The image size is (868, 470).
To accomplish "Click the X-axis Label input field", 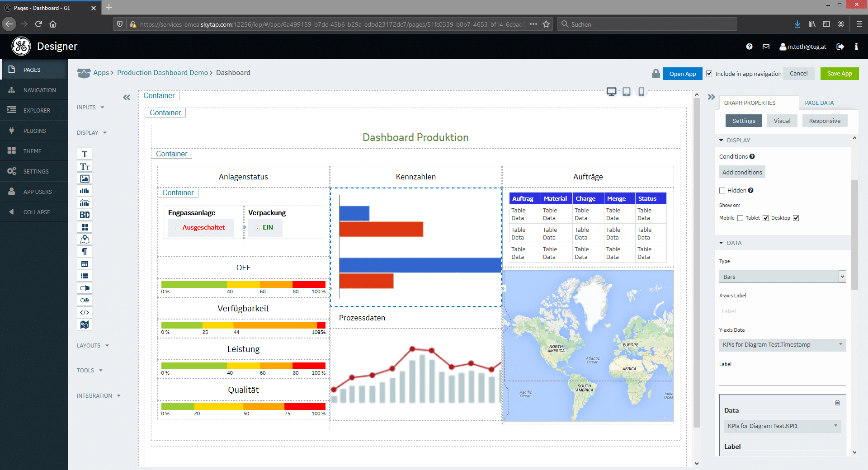I will click(782, 311).
